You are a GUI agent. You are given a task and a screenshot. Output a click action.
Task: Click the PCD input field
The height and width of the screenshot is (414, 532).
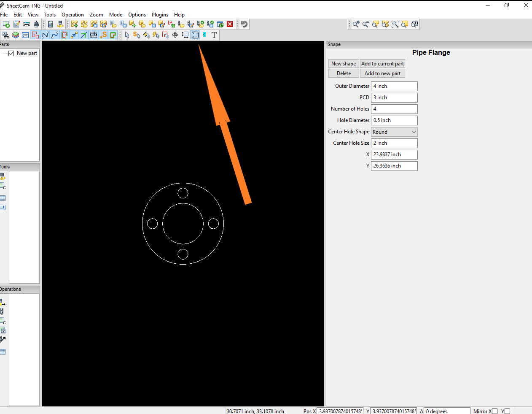pos(394,97)
